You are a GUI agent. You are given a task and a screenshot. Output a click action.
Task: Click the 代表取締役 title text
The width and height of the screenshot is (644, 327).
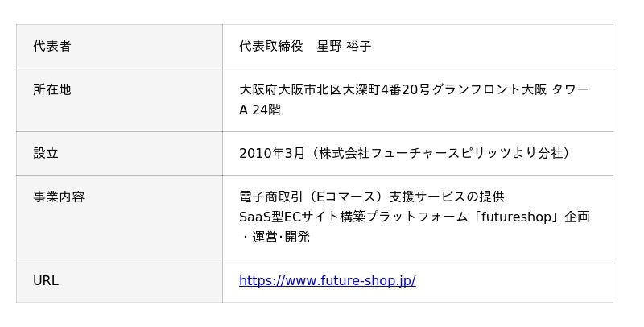pyautogui.click(x=271, y=46)
